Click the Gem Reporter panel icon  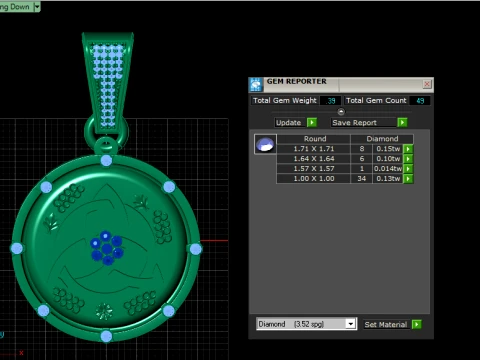click(x=256, y=85)
